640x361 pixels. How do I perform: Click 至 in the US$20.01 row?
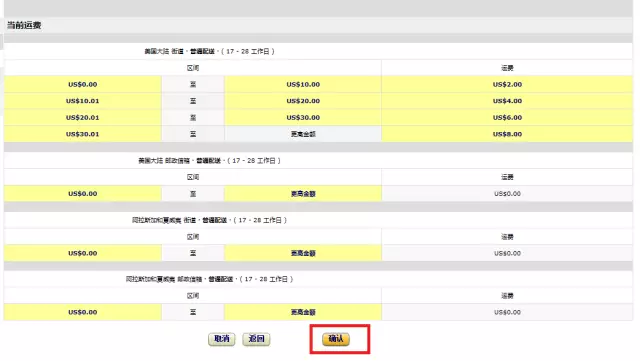tap(193, 118)
